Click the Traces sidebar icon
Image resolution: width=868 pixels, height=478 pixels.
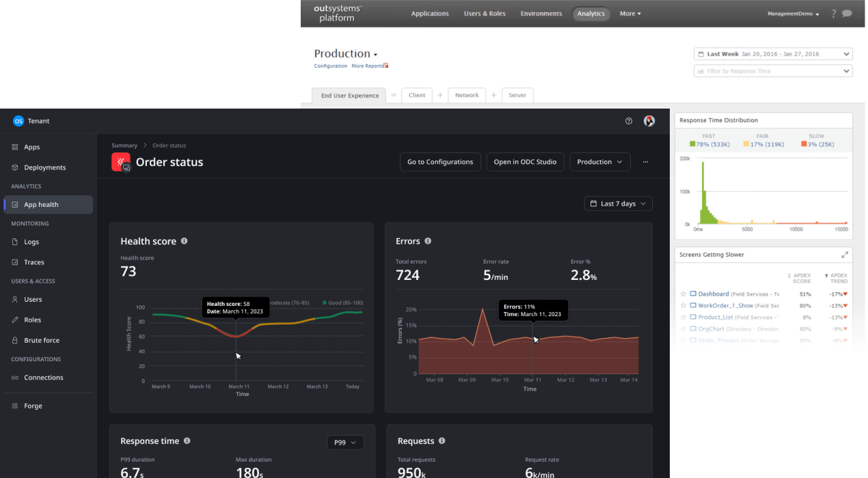coord(16,262)
